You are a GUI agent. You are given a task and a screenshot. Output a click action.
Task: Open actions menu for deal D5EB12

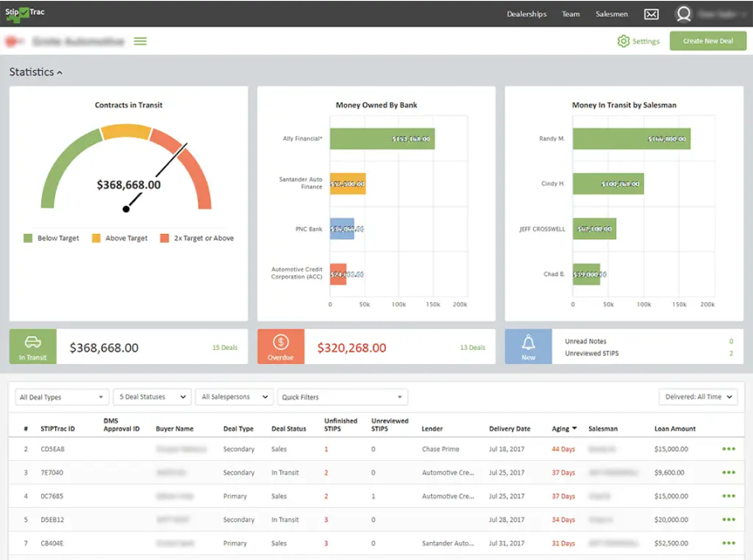tap(728, 520)
